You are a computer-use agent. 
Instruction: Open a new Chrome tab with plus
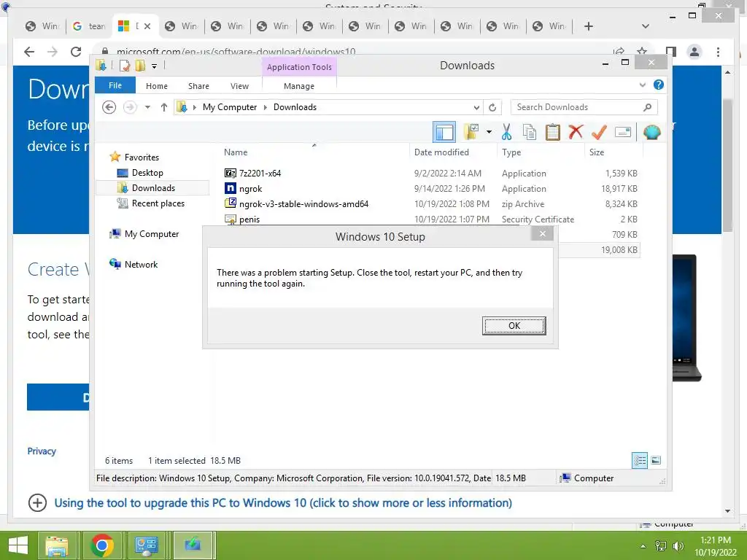pos(589,26)
